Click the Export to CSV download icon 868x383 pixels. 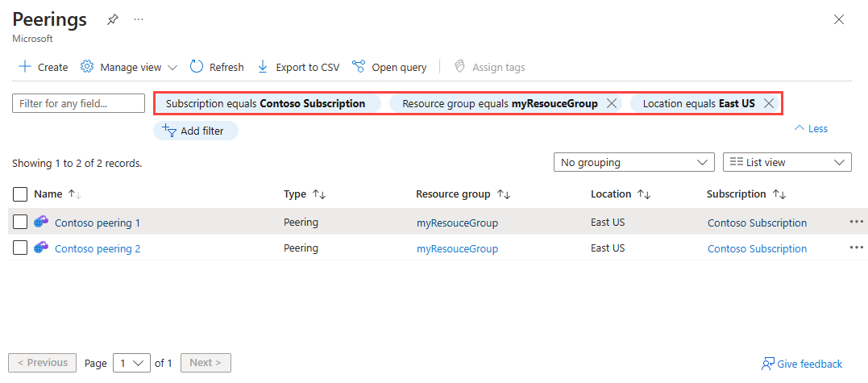pos(263,67)
